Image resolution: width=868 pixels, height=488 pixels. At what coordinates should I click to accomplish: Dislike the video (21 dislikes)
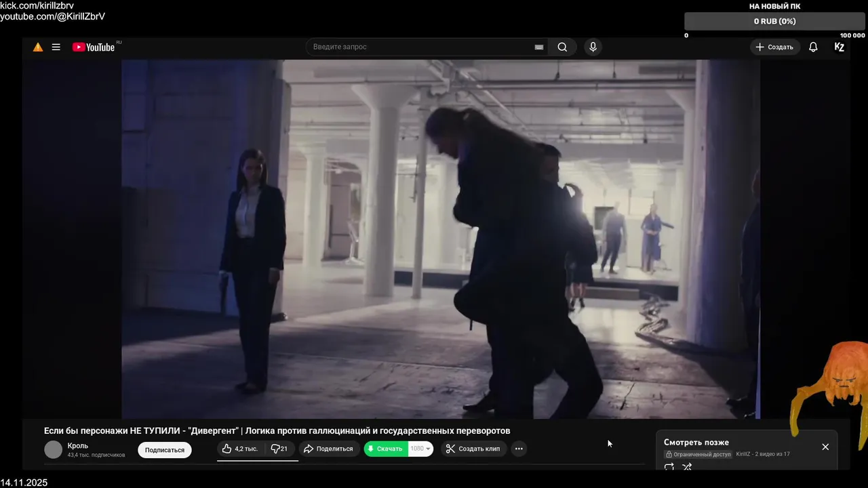(x=279, y=449)
